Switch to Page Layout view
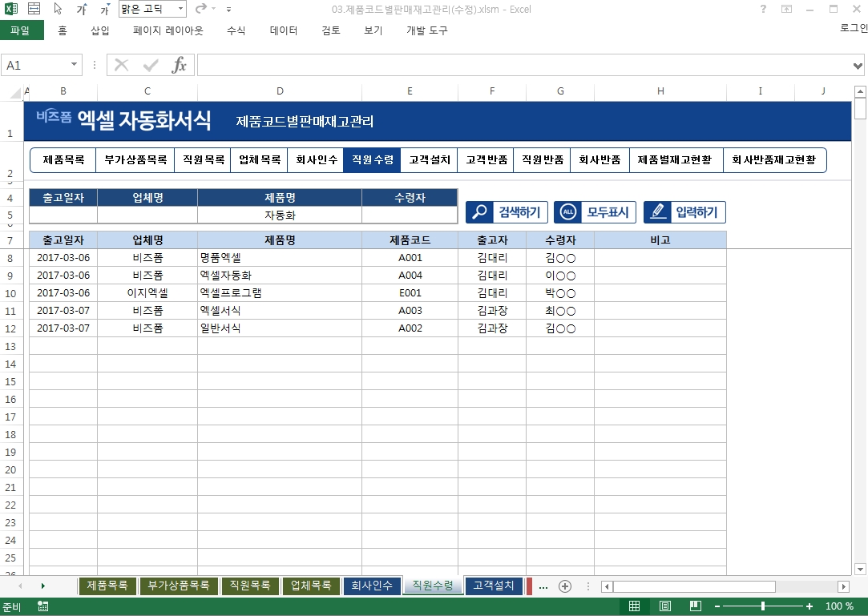 (x=664, y=606)
